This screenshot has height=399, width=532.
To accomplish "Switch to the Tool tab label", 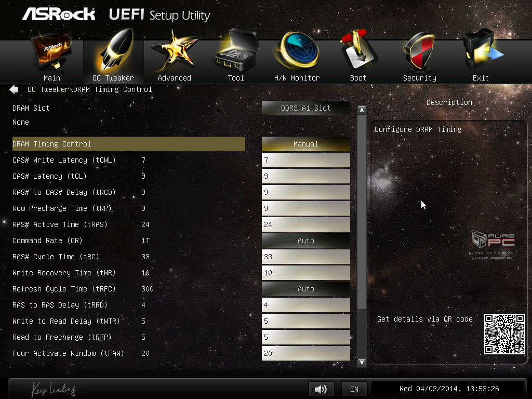I will (x=236, y=78).
